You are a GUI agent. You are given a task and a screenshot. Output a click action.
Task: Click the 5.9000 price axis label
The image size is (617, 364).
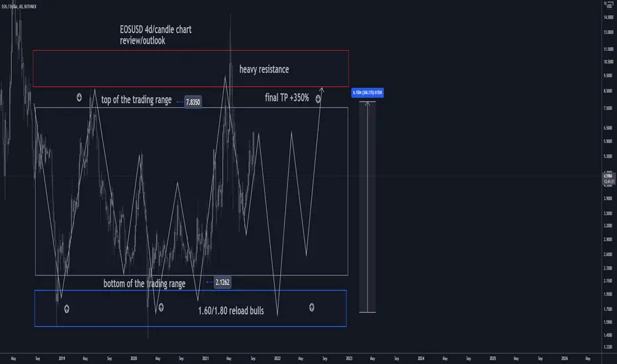coord(608,141)
